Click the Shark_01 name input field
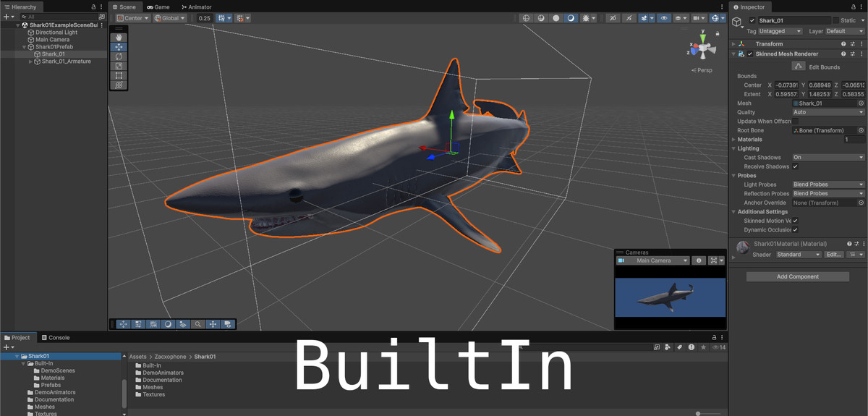Viewport: 868px width, 416px height. coord(793,20)
